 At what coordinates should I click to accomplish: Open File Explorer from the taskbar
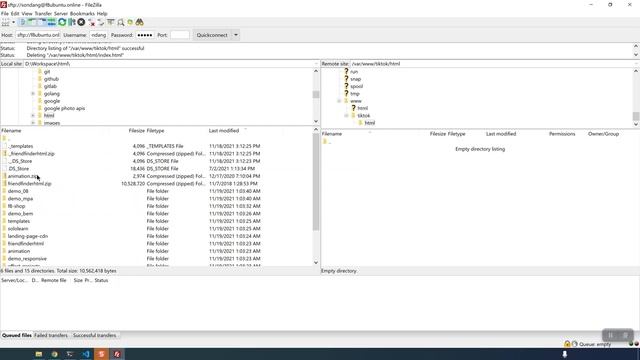(x=39, y=354)
